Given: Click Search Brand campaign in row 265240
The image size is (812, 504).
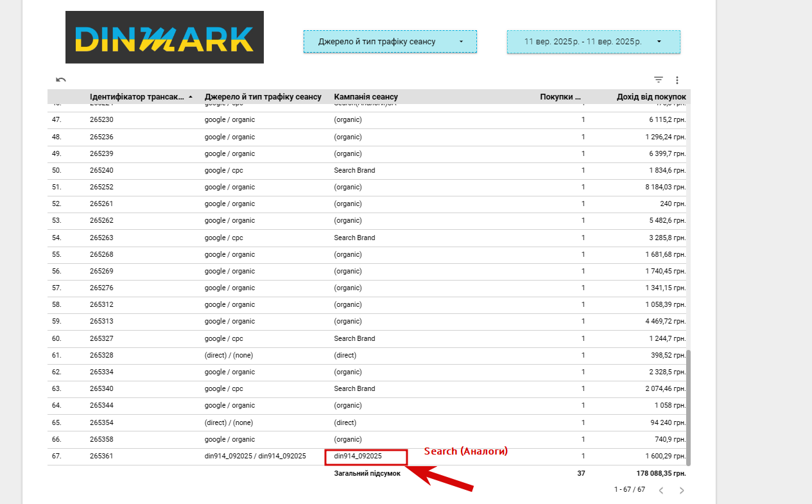Looking at the screenshot, I should [x=354, y=170].
